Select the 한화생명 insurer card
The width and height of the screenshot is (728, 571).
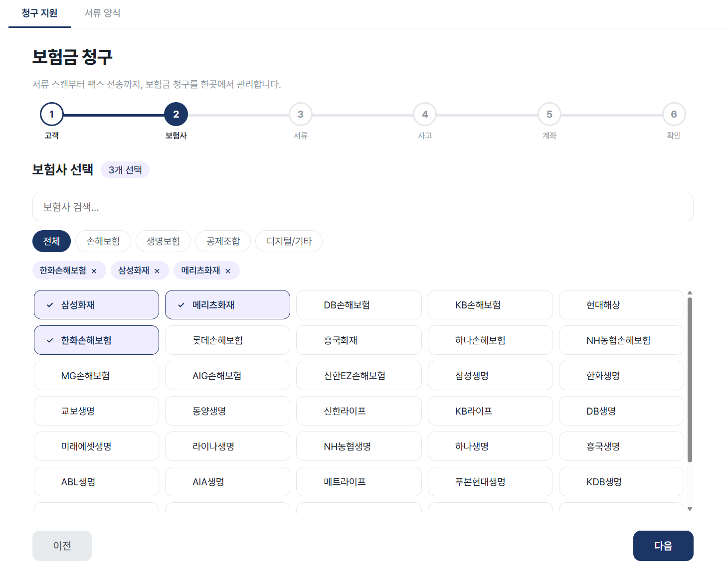click(621, 376)
